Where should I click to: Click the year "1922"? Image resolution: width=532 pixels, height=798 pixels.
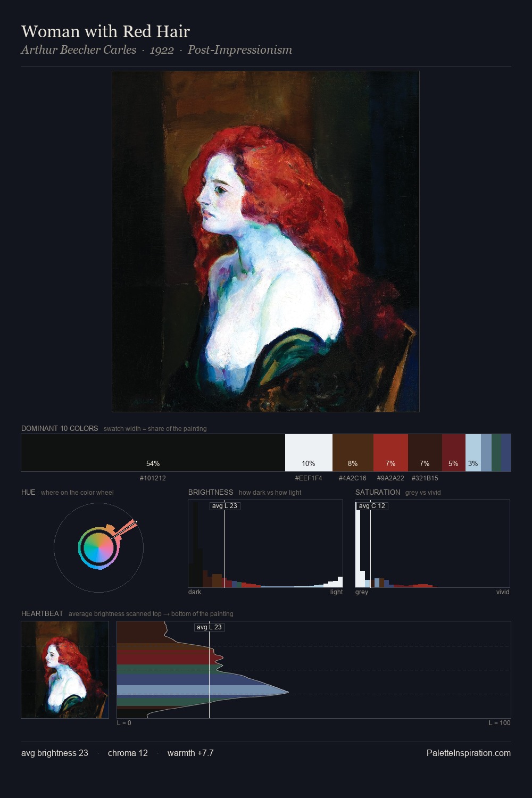(162, 50)
